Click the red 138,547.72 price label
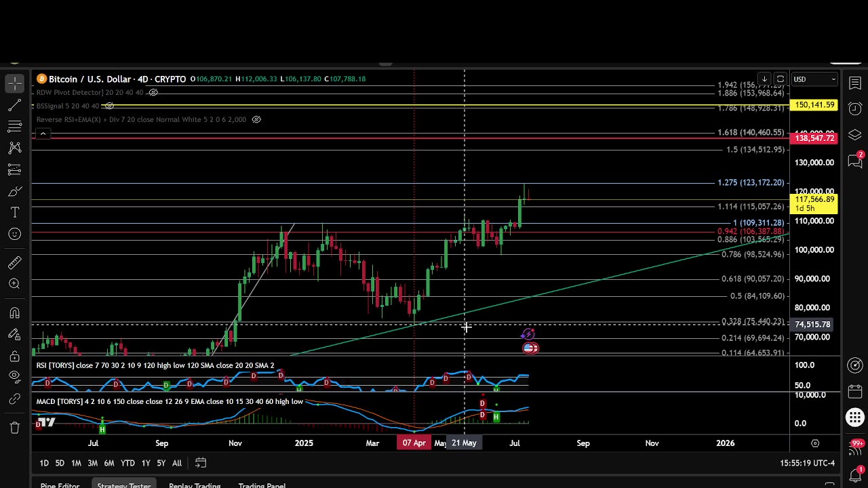Screen dimensions: 868x488 (814, 138)
